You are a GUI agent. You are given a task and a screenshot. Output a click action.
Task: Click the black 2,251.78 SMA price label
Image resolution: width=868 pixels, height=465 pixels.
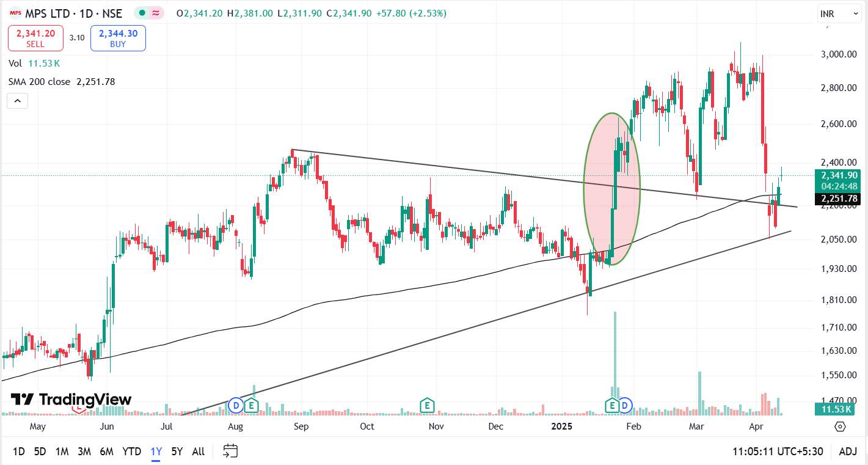tap(837, 199)
